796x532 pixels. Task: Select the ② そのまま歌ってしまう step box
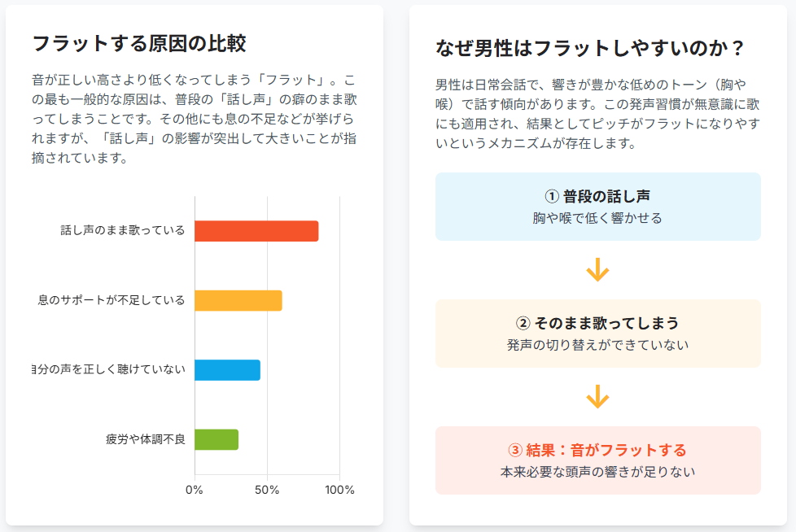(x=597, y=334)
